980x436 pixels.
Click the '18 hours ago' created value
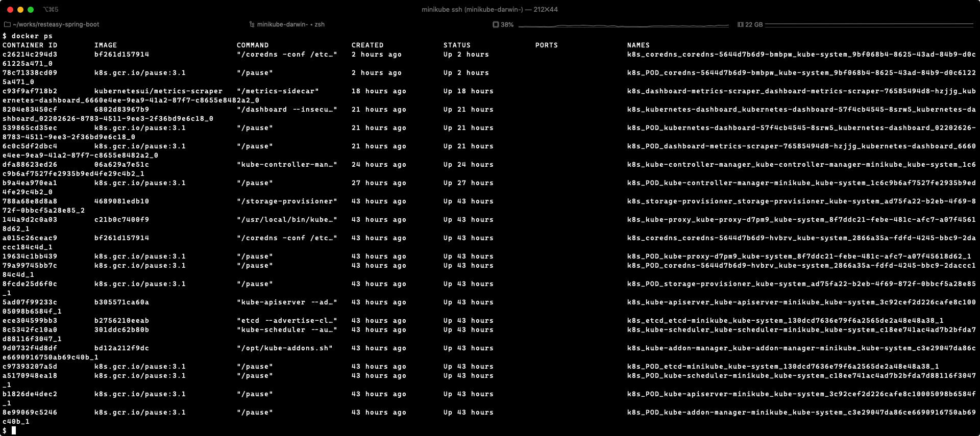coord(379,91)
